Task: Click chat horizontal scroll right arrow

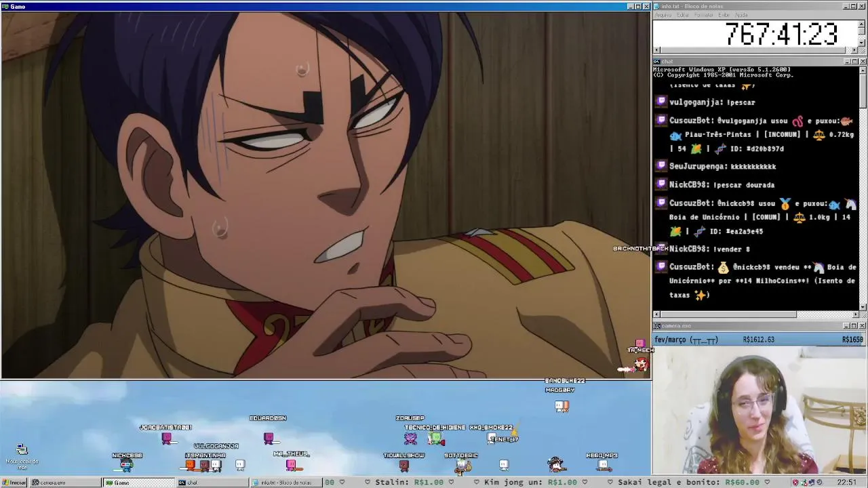Action: tap(855, 314)
